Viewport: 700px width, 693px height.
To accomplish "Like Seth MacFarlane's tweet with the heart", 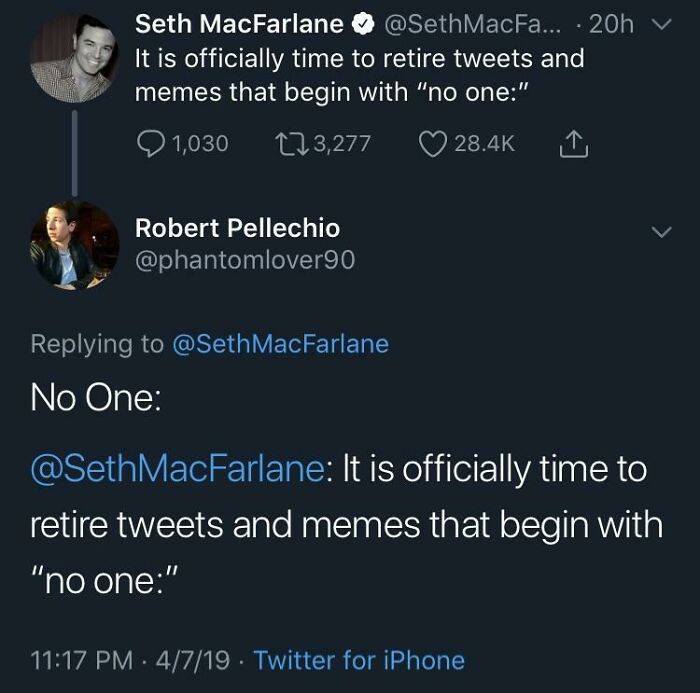I will 433,143.
